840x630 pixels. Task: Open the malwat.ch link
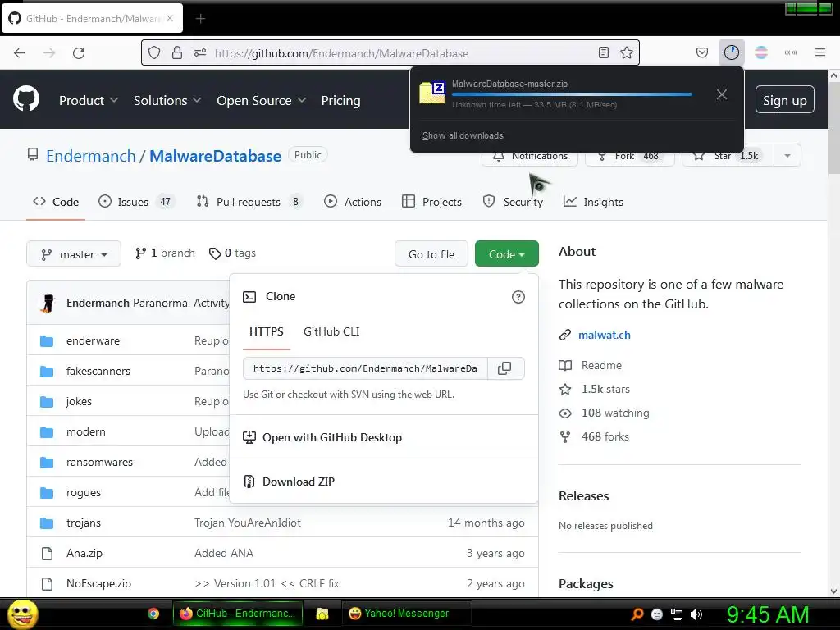(x=605, y=335)
